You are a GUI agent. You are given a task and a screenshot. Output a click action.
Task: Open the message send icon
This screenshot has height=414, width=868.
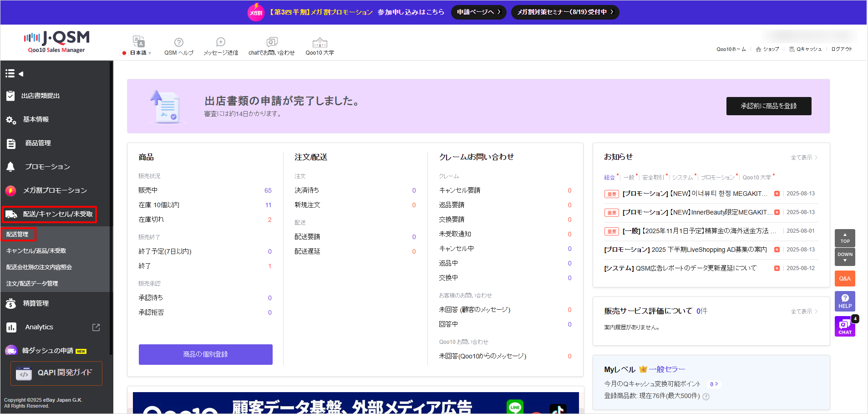pos(221,42)
